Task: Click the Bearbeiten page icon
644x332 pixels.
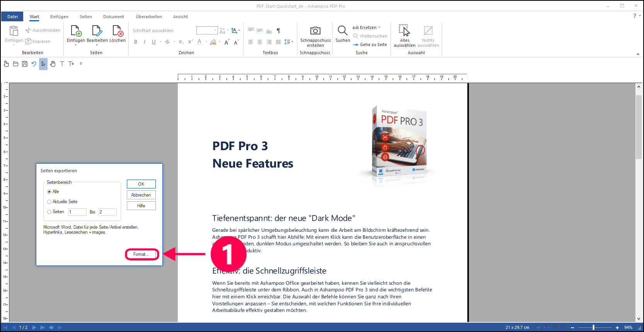Action: 97,31
